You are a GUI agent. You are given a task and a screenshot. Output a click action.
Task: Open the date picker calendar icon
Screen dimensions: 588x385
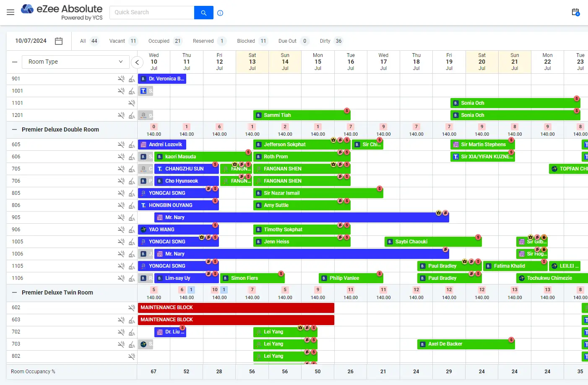tap(59, 41)
